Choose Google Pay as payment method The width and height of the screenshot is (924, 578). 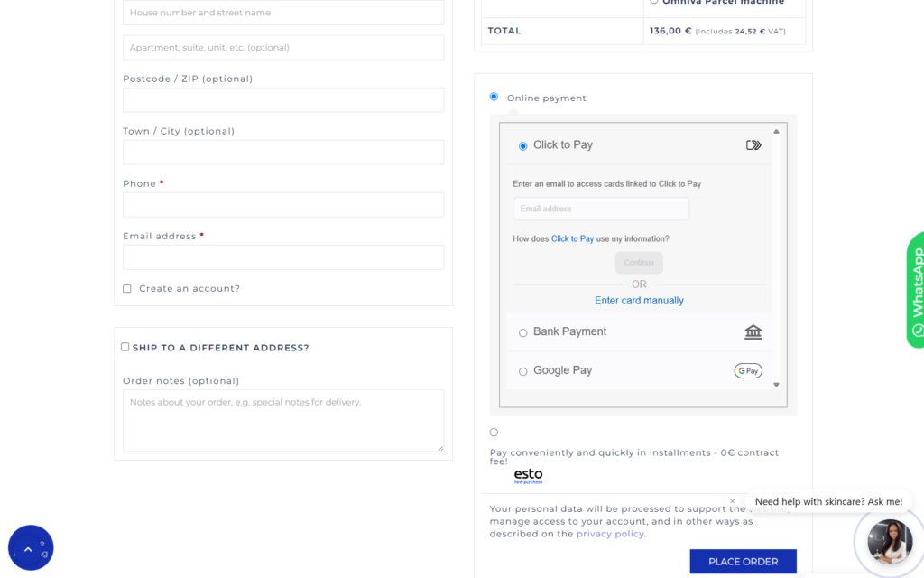click(x=523, y=371)
